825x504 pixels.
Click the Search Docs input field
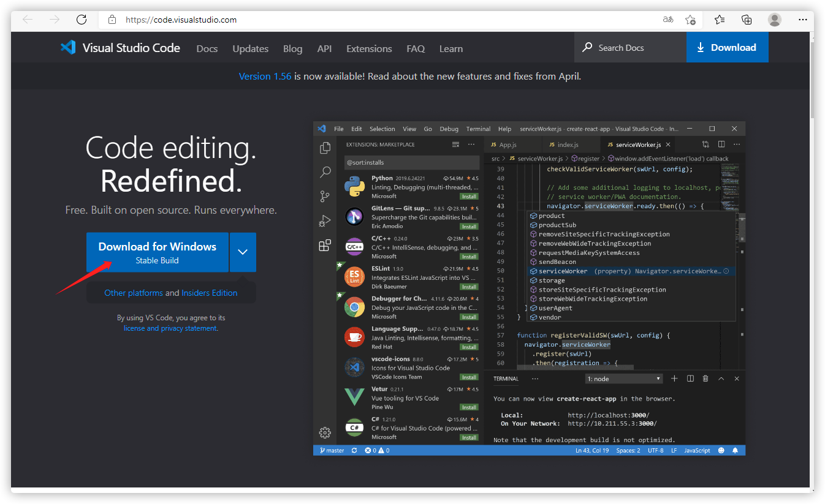pyautogui.click(x=630, y=47)
